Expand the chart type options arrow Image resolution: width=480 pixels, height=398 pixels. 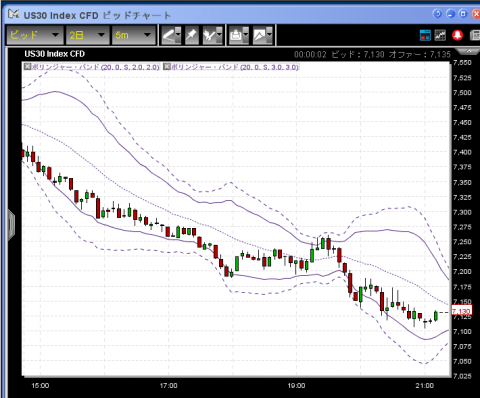pyautogui.click(x=269, y=34)
